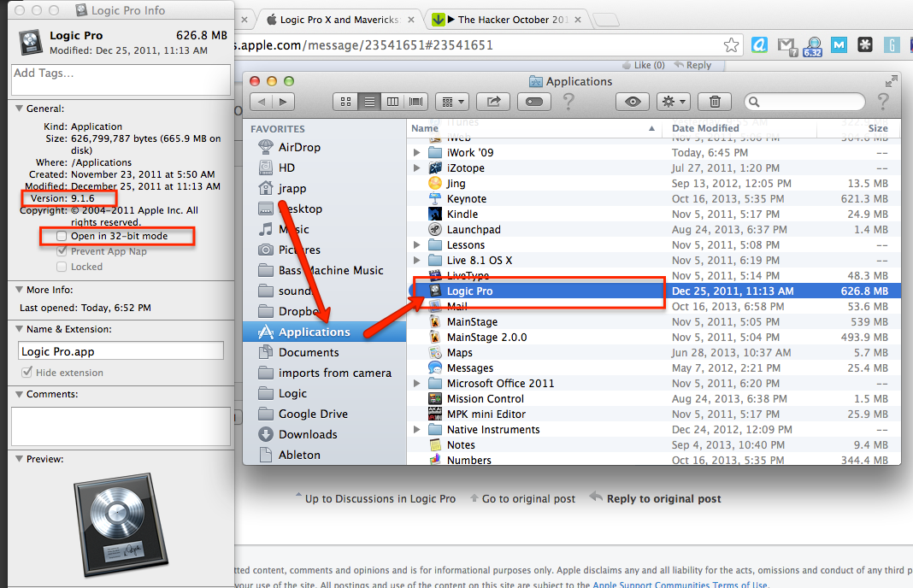Expand the iWork '09 folder
Screen dimensions: 913x588
[417, 152]
